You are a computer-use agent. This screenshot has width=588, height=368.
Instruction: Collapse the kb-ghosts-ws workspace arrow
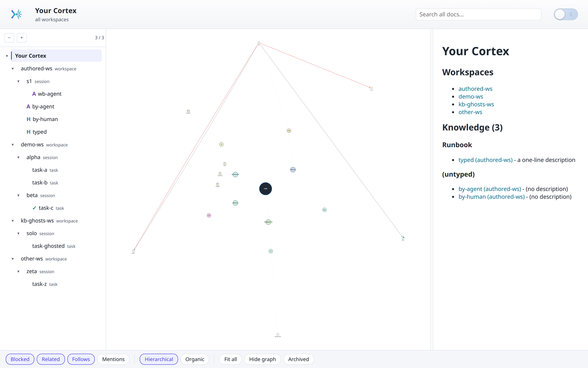pos(13,221)
